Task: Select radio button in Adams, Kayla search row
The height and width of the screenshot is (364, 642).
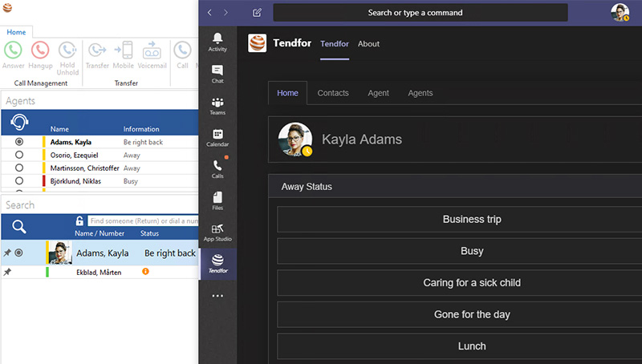Action: [18, 253]
